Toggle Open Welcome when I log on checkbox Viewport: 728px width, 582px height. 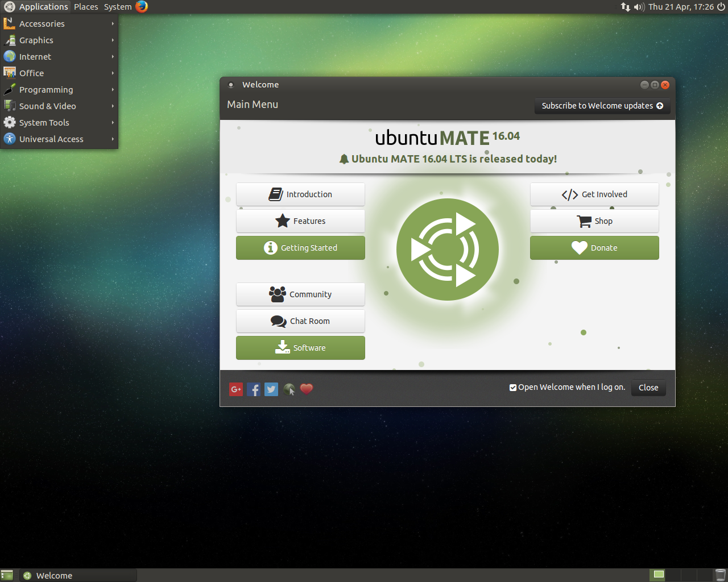click(513, 388)
